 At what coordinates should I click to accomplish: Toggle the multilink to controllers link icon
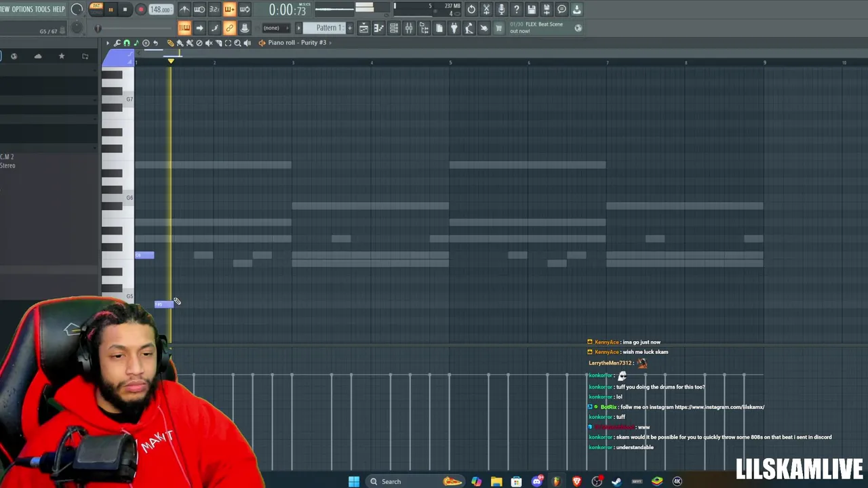[229, 28]
